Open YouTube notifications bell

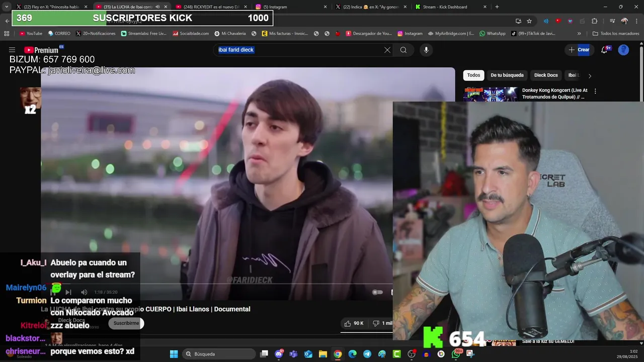click(x=605, y=50)
